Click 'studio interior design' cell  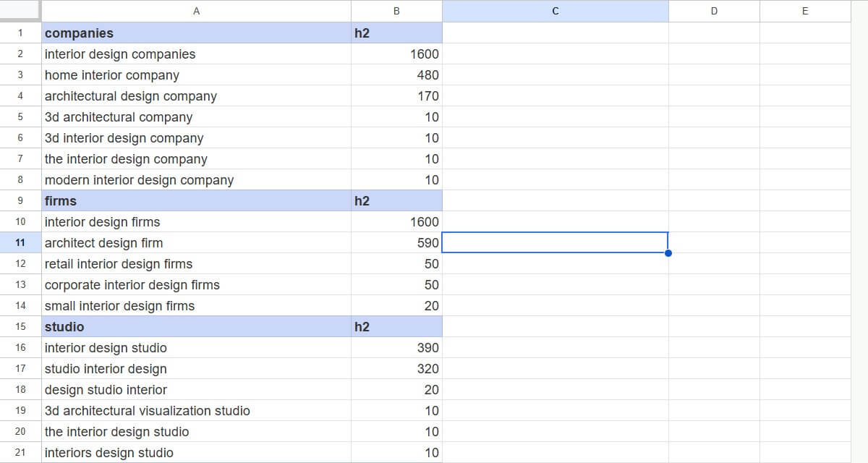pos(196,368)
